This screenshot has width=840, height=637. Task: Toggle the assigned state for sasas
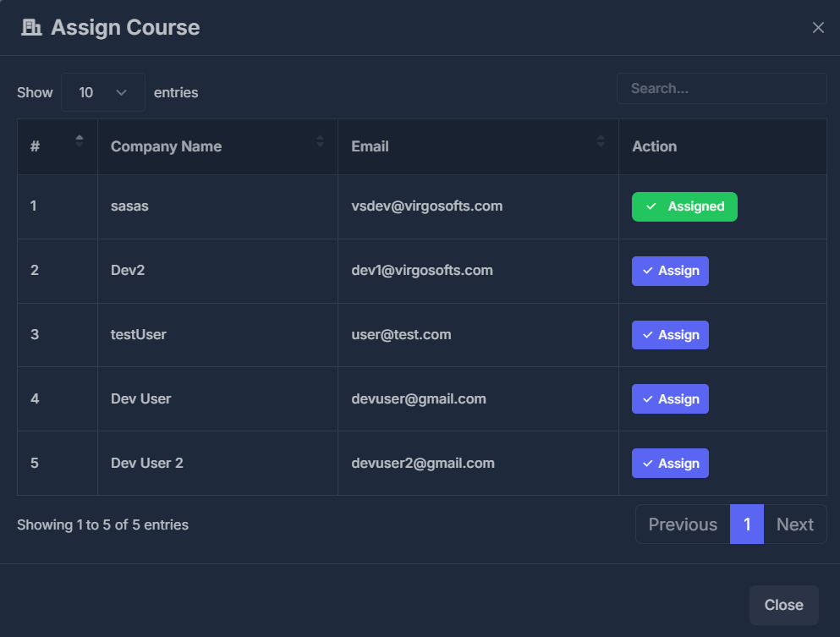pyautogui.click(x=684, y=206)
